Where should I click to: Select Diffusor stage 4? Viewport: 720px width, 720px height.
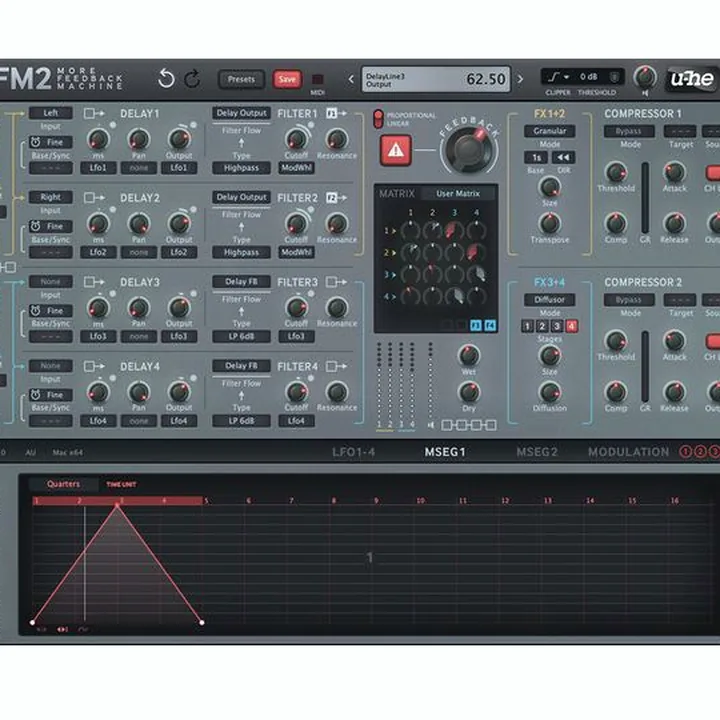pyautogui.click(x=571, y=326)
